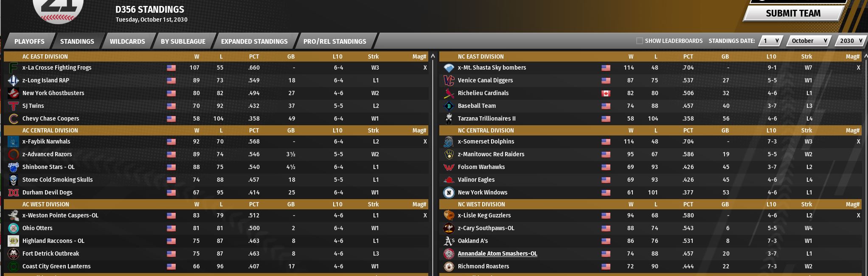This screenshot has width=868, height=276.
Task: Open the October month dropdown
Action: coord(809,41)
